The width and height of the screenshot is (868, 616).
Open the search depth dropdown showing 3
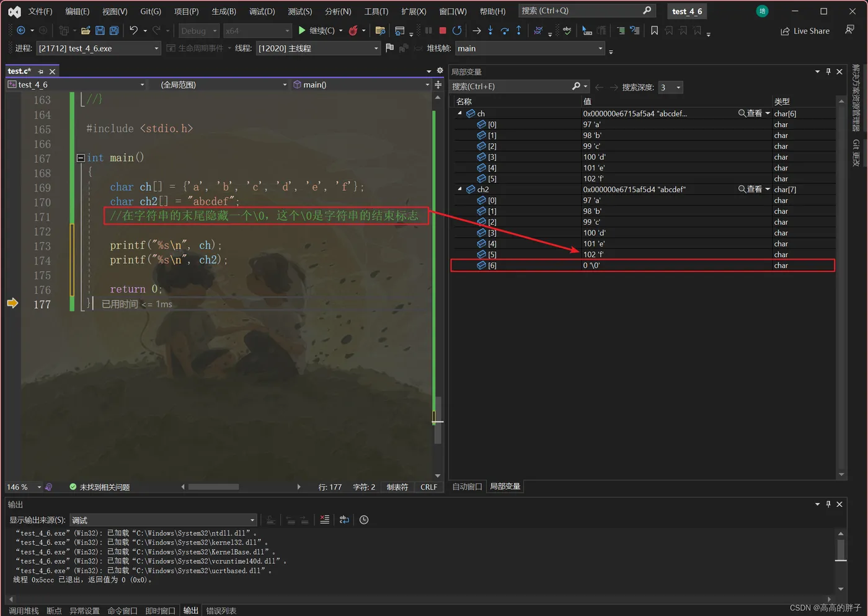coord(670,87)
